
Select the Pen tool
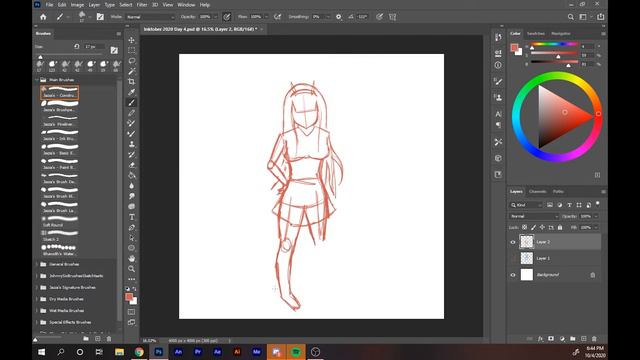(x=131, y=227)
